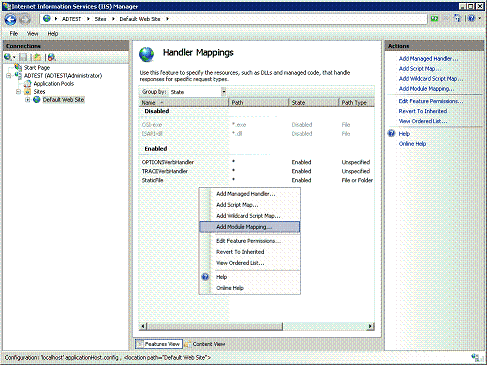Click ADTEST server icon in tree
487x365 pixels.
[x=18, y=76]
